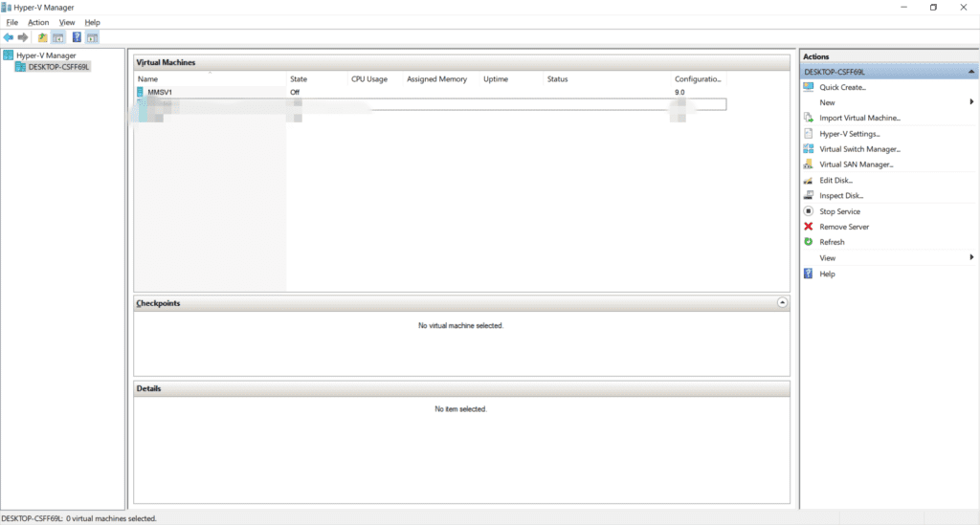This screenshot has width=980, height=525.
Task: Click the grey forward arrow in the toolbar
Action: (23, 37)
